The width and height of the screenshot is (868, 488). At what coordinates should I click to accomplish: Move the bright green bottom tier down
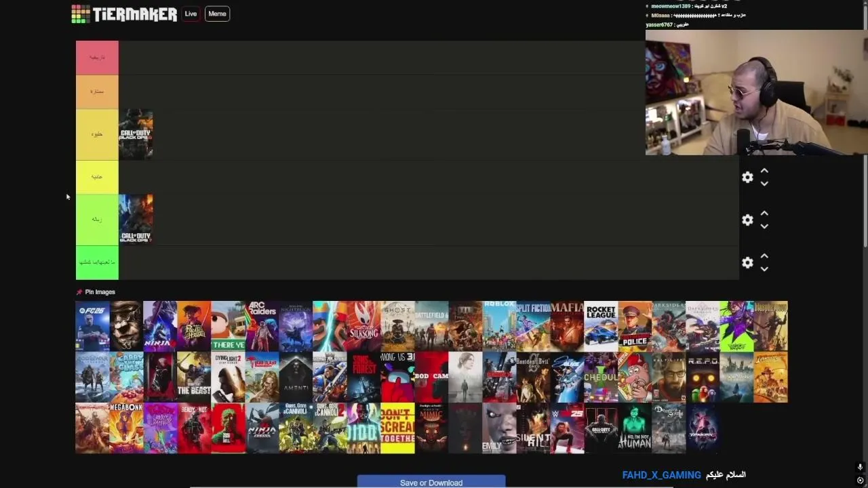(x=764, y=269)
